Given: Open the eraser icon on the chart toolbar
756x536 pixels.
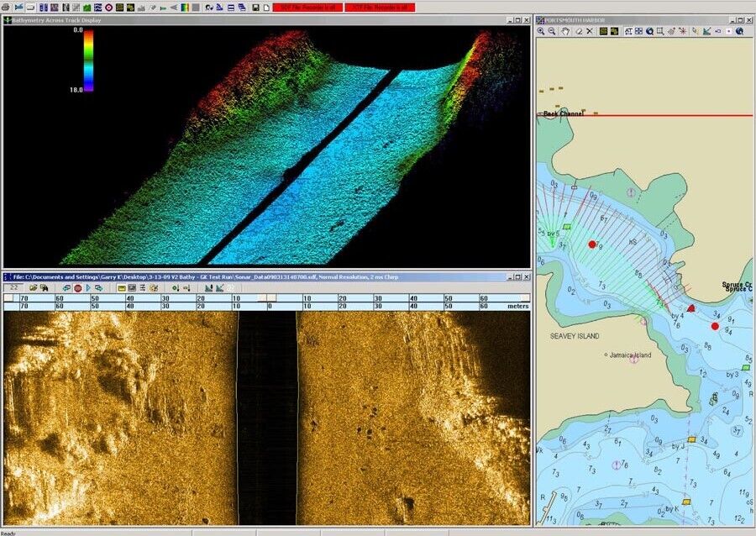Looking at the screenshot, I should tap(580, 32).
